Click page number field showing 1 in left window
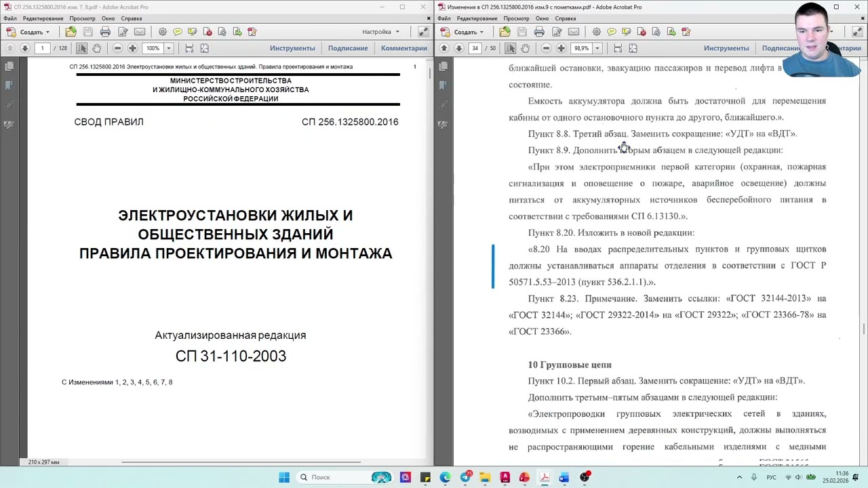868x488 pixels. point(42,48)
